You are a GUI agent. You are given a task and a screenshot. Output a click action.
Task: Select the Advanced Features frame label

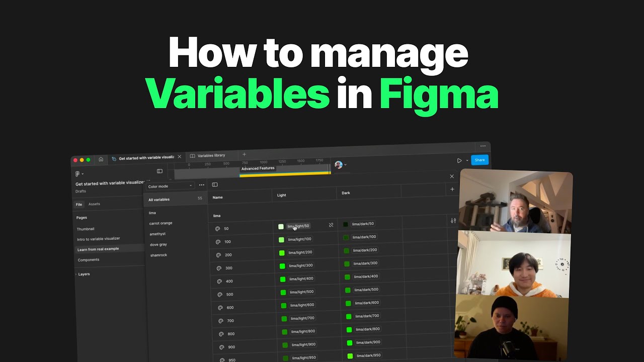click(258, 168)
